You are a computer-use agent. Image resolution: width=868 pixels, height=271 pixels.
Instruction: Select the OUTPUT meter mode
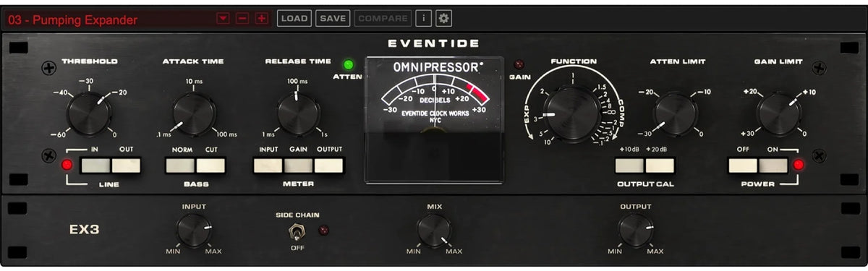coord(328,165)
